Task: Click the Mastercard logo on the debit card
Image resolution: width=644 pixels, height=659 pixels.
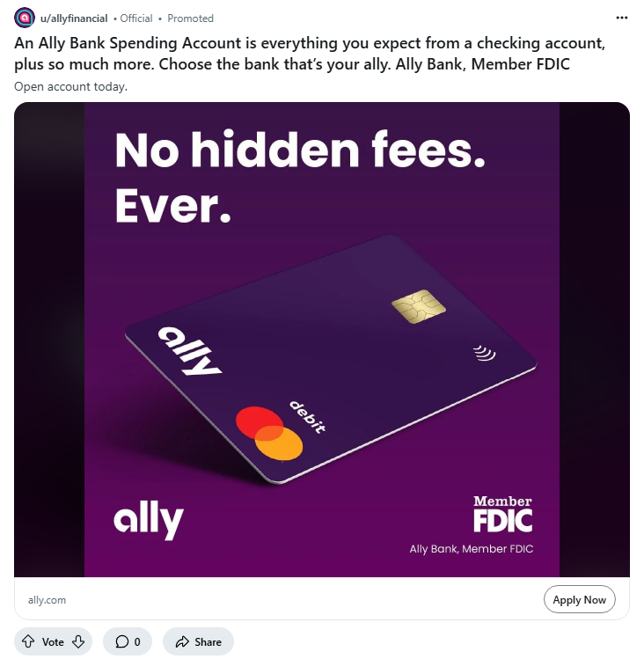Action: (x=269, y=435)
